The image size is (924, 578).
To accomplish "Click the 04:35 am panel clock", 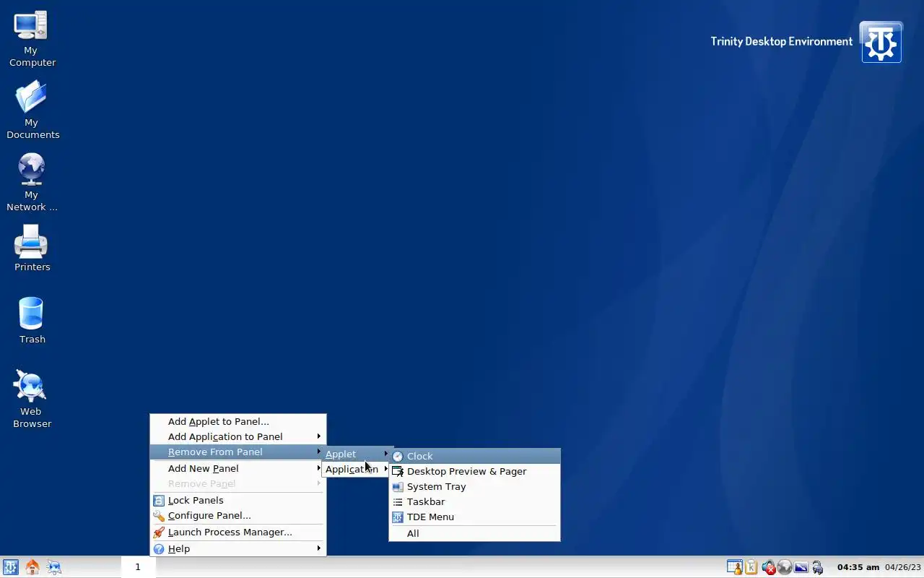I will coord(858,567).
